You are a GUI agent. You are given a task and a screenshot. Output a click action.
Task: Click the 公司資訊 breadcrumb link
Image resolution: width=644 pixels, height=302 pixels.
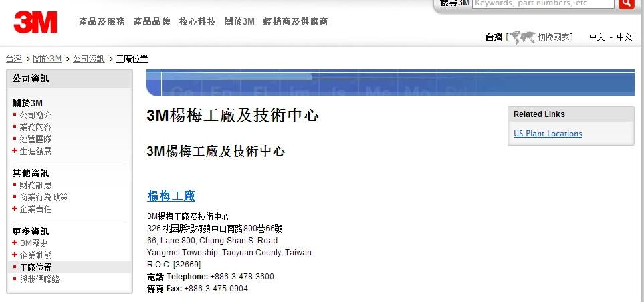[89, 59]
